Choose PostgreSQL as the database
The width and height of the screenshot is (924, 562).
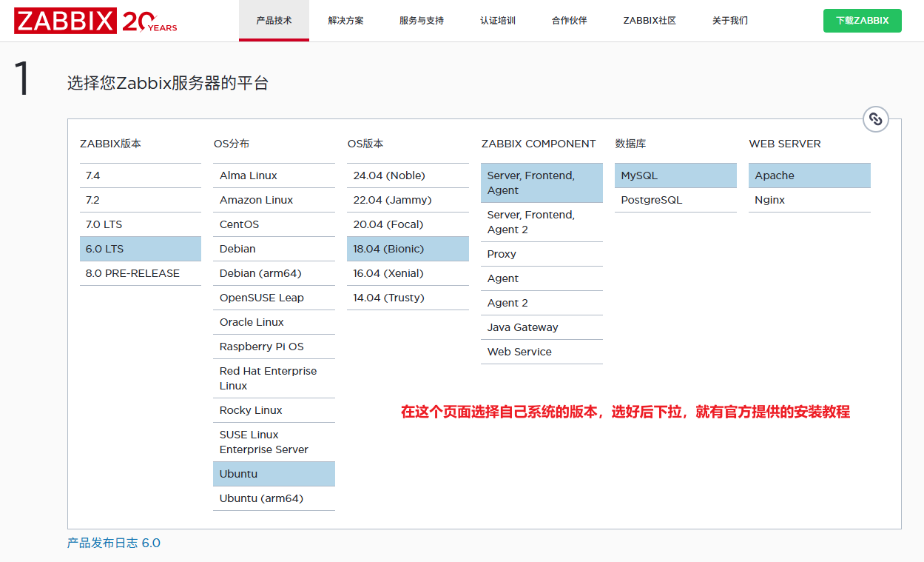(x=675, y=200)
